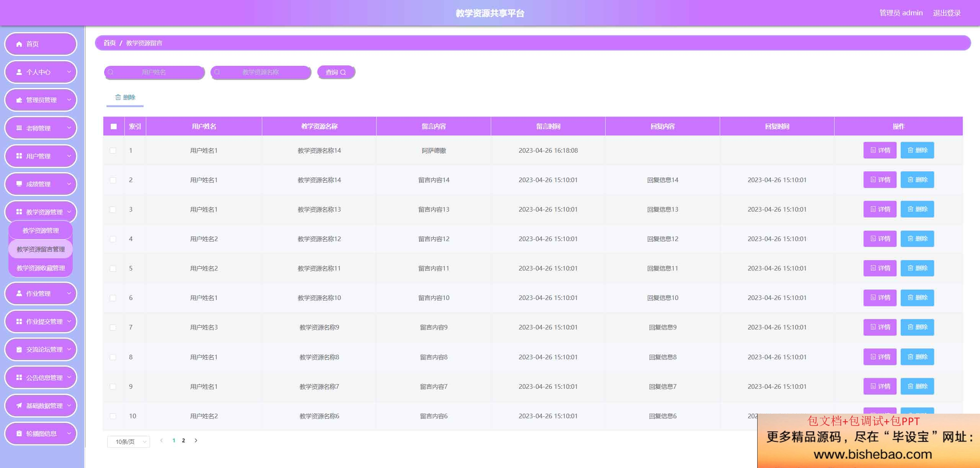Delete the 留言内容11 row
The height and width of the screenshot is (468, 980).
point(917,268)
